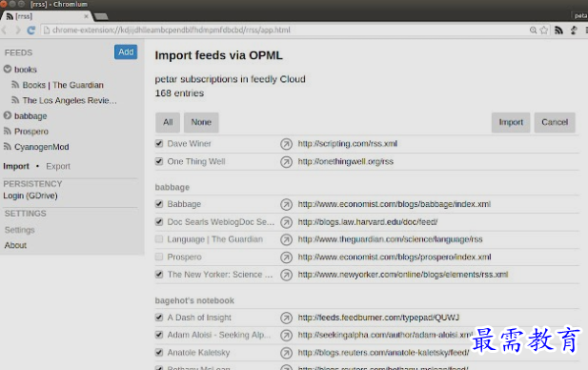Select the Prospero feed in sidebar
588x370 pixels.
click(31, 132)
